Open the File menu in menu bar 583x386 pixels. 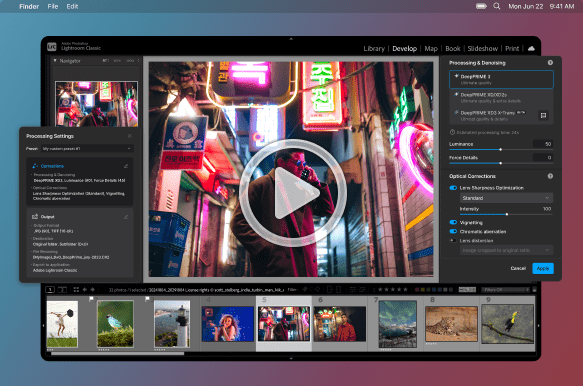coord(53,6)
